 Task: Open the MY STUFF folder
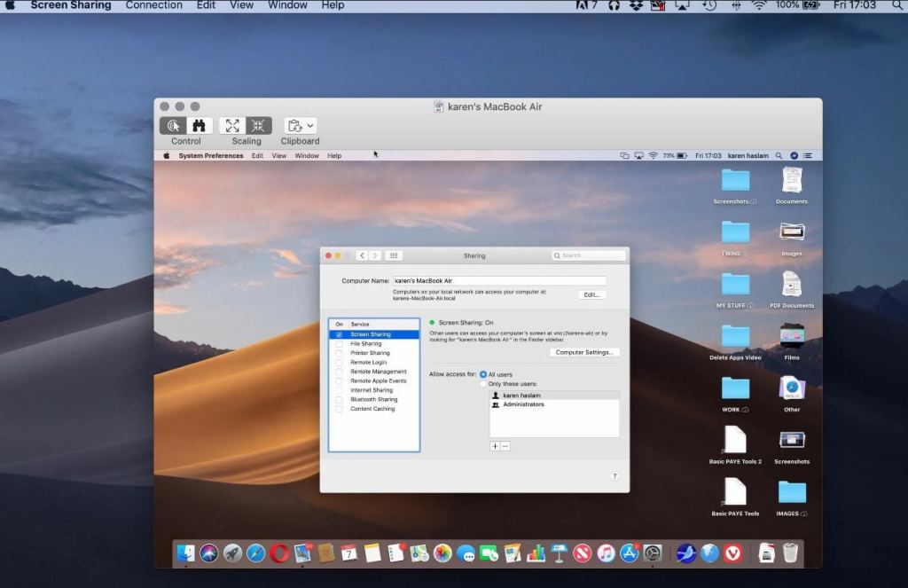click(x=735, y=290)
